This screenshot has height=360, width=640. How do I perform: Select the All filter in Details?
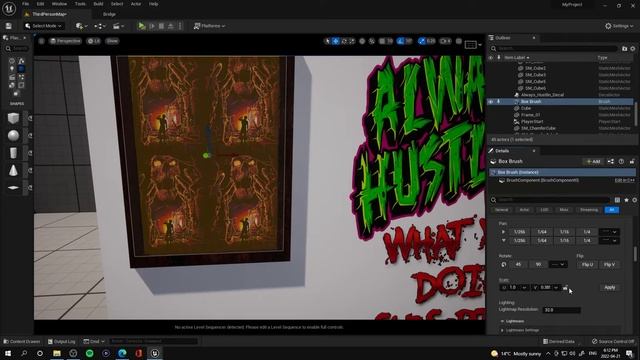point(611,210)
